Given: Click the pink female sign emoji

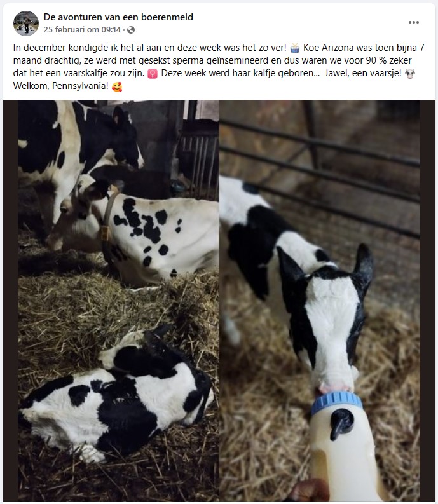Looking at the screenshot, I should [x=153, y=74].
